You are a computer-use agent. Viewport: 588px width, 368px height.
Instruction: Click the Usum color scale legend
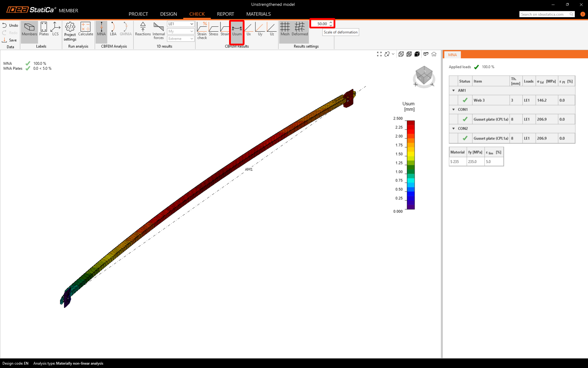tap(411, 165)
